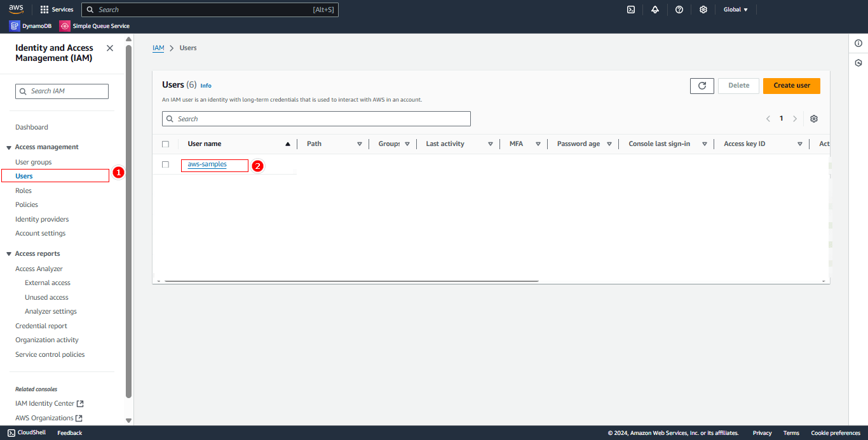Focus the users table search field
Image resolution: width=868 pixels, height=440 pixels.
point(316,119)
